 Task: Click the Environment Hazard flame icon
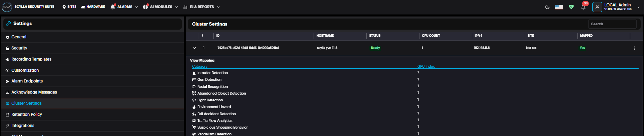pos(194,107)
